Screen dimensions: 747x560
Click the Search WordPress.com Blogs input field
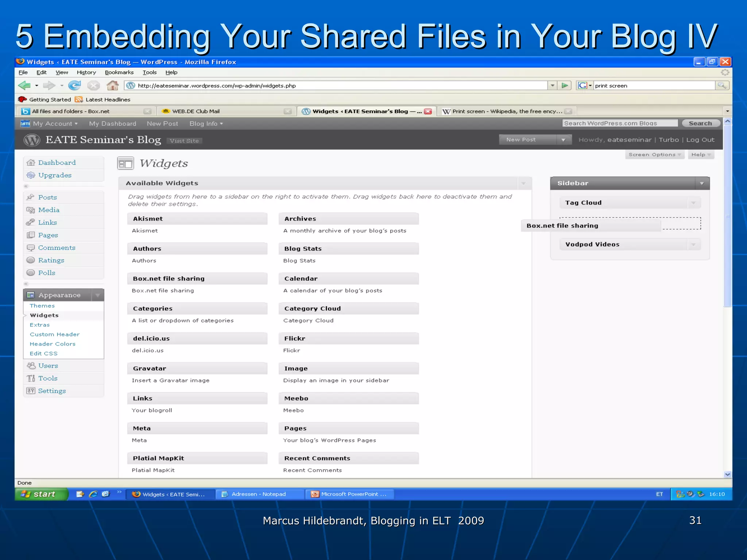tap(620, 123)
